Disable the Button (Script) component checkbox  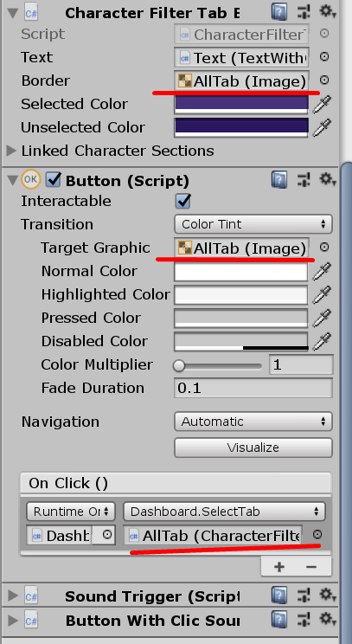coord(54,180)
